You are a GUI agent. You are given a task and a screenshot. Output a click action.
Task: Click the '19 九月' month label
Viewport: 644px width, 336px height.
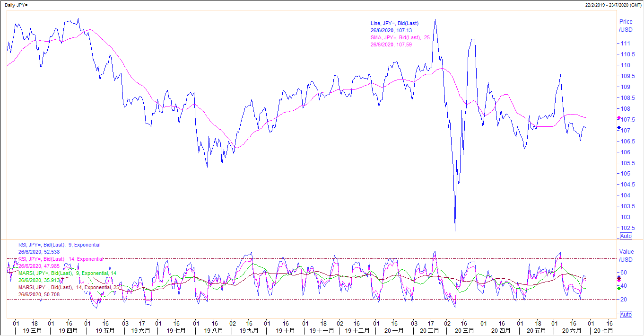pos(249,330)
